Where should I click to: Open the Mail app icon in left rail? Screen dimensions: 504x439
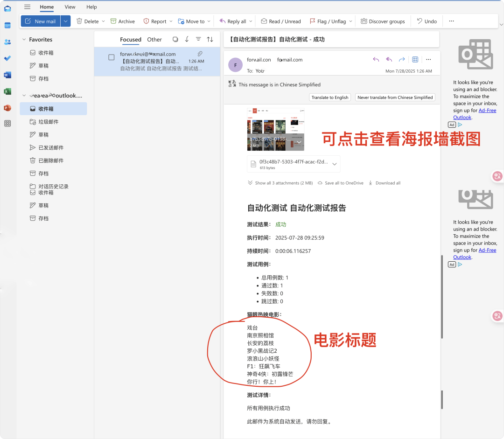8,9
